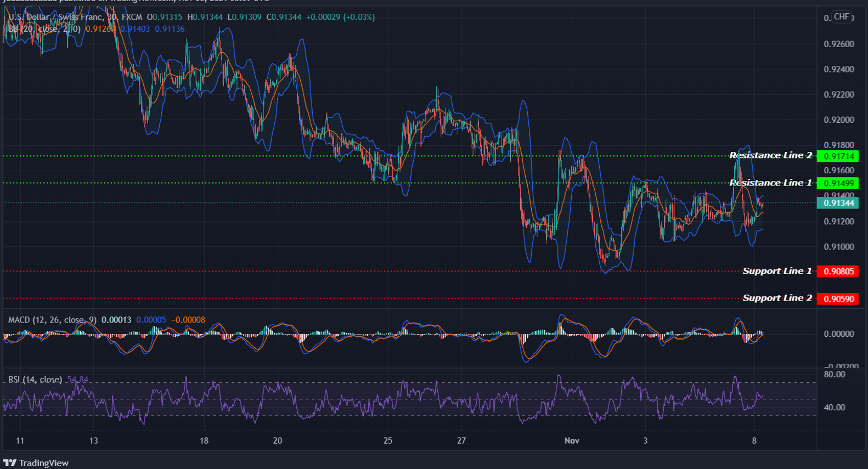Viewport: 868px width, 469px height.
Task: Click the 0.92600 price axis label
Action: point(839,44)
